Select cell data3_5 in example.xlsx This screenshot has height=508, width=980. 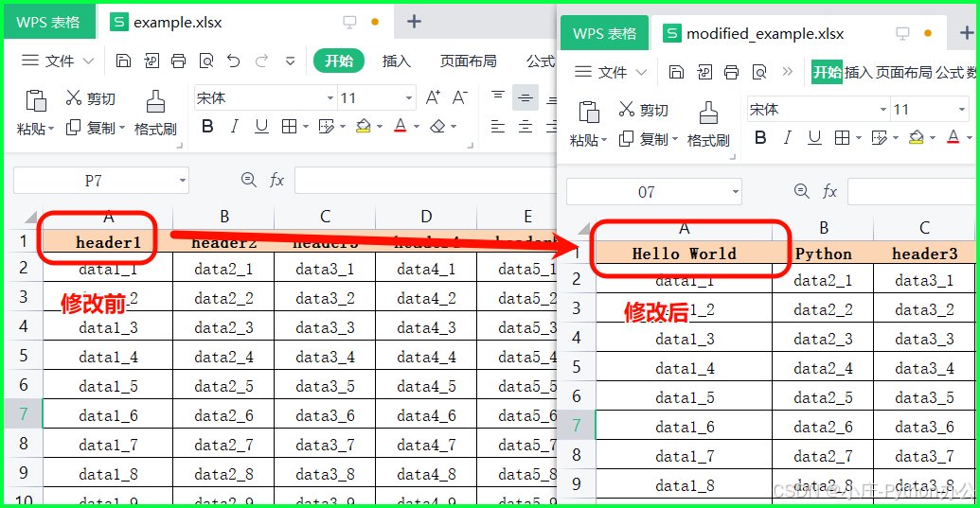tap(325, 386)
